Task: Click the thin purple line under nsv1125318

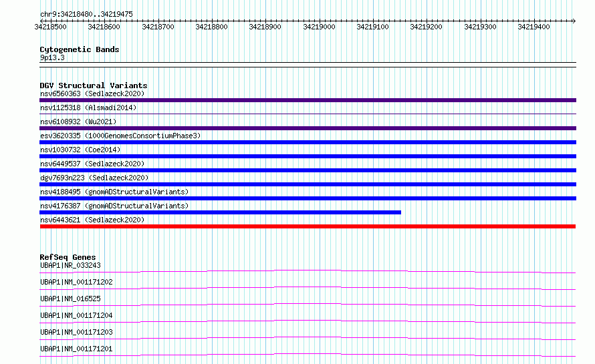Action: 308,114
